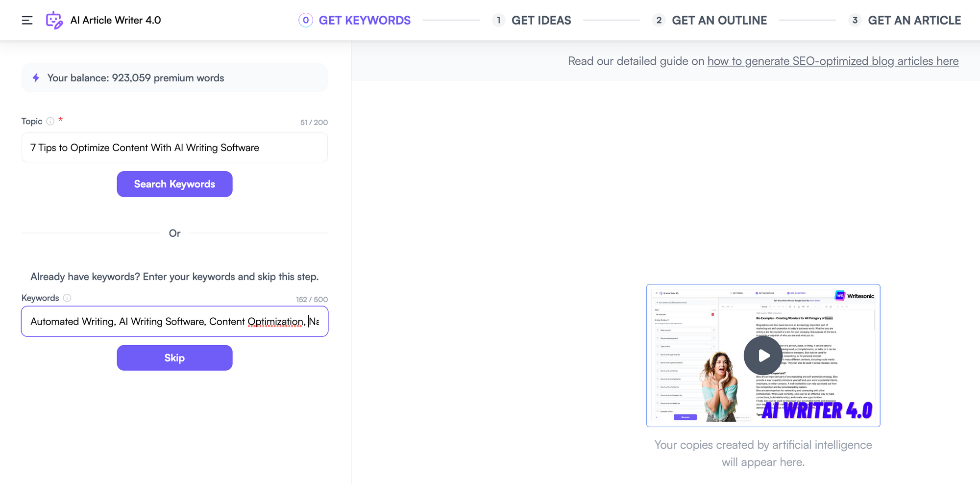The image size is (980, 484).
Task: Click the step 2 badge beside GET AN OUTLINE
Action: click(x=659, y=20)
